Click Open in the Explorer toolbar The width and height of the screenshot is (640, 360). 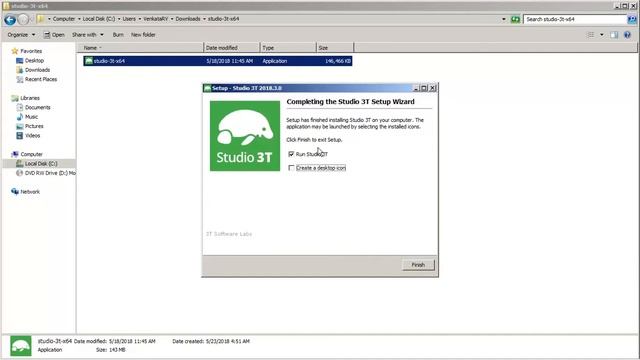coord(54,35)
